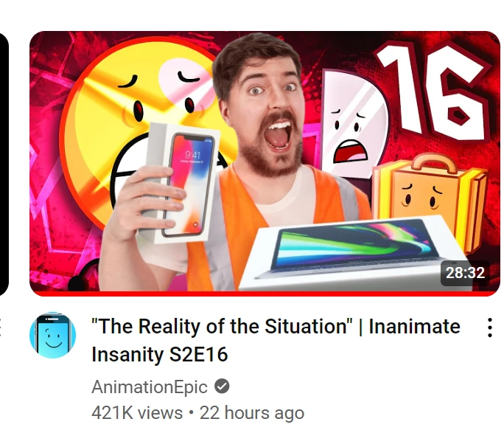Click the "Insanity S2E16" title line
Viewport: 504px width, 447px height.
(x=160, y=354)
